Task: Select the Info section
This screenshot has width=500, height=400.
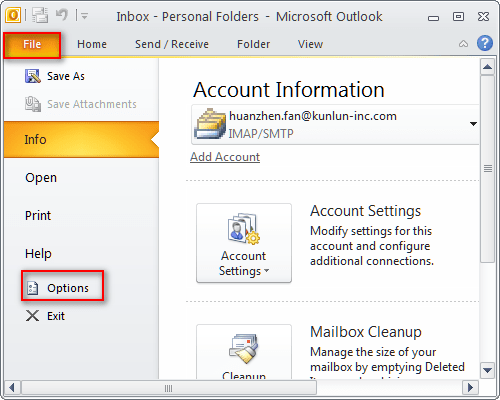Action: [81, 139]
